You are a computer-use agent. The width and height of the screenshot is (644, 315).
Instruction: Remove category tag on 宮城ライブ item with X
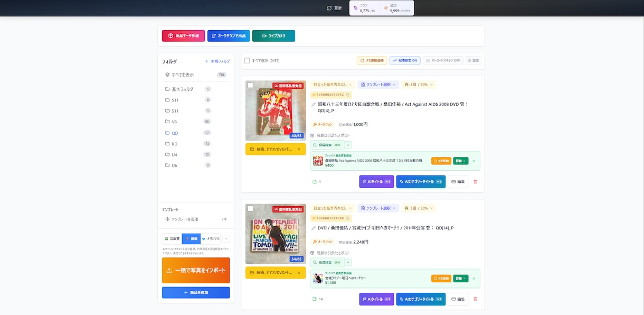coord(299,273)
